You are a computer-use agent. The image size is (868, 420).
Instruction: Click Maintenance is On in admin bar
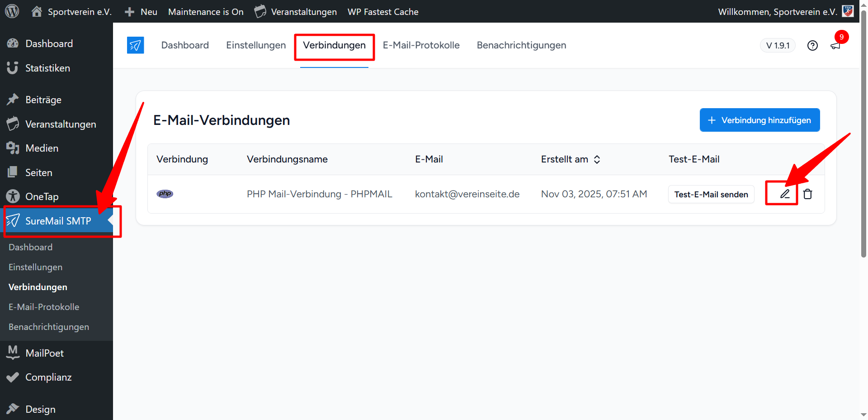(206, 12)
